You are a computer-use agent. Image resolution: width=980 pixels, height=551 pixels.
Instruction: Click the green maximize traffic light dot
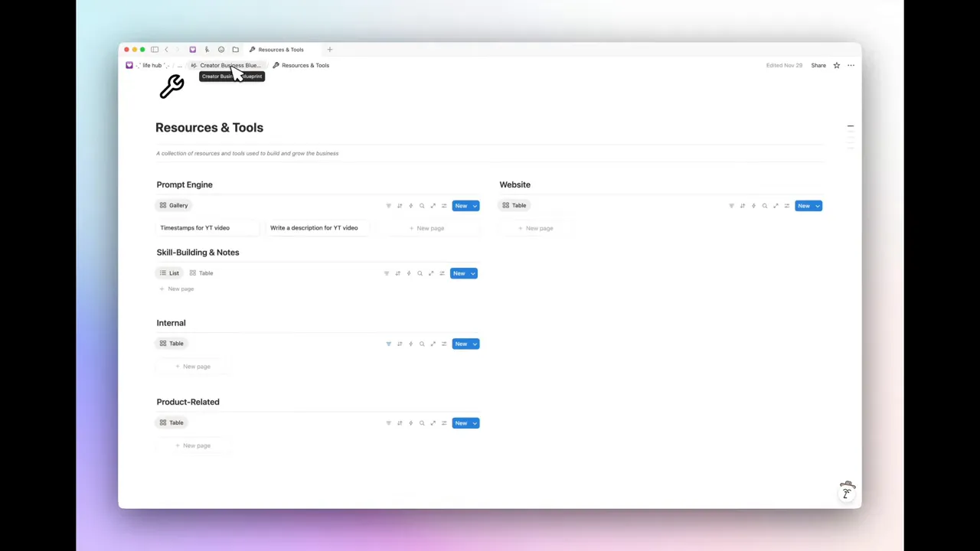click(142, 49)
